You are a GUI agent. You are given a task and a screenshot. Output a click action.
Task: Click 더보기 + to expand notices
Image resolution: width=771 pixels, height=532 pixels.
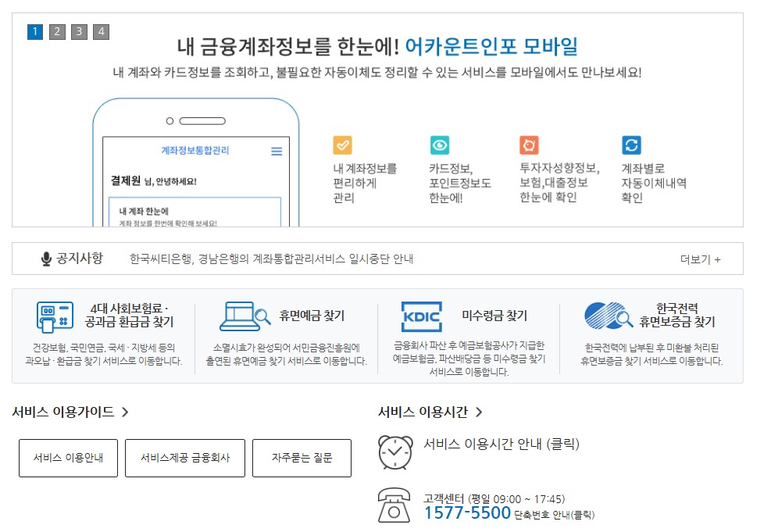(699, 258)
